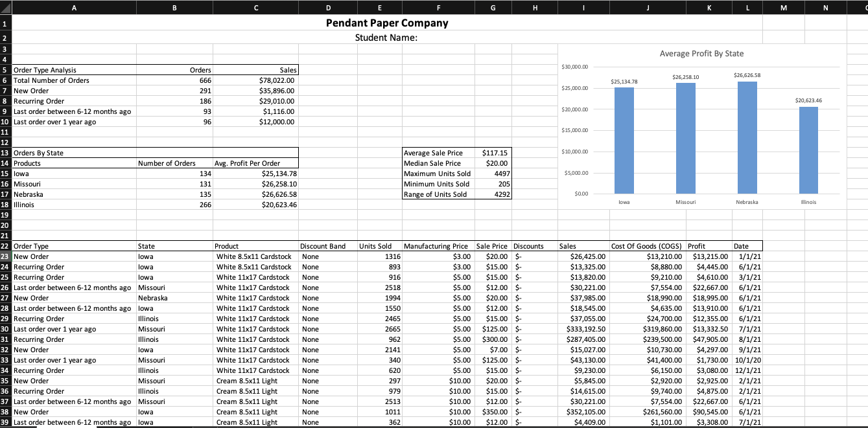Click the 10/1/20 date cell
The height and width of the screenshot is (428, 868).
(747, 360)
